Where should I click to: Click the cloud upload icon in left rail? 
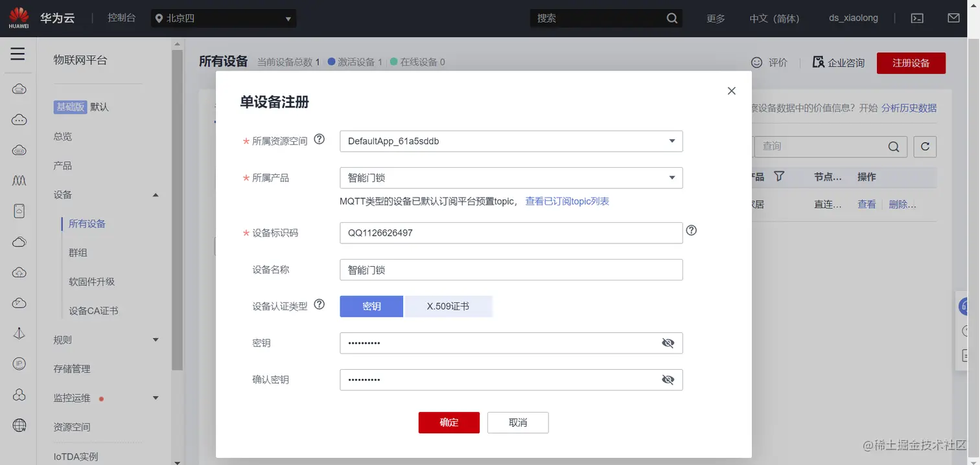coord(19,272)
